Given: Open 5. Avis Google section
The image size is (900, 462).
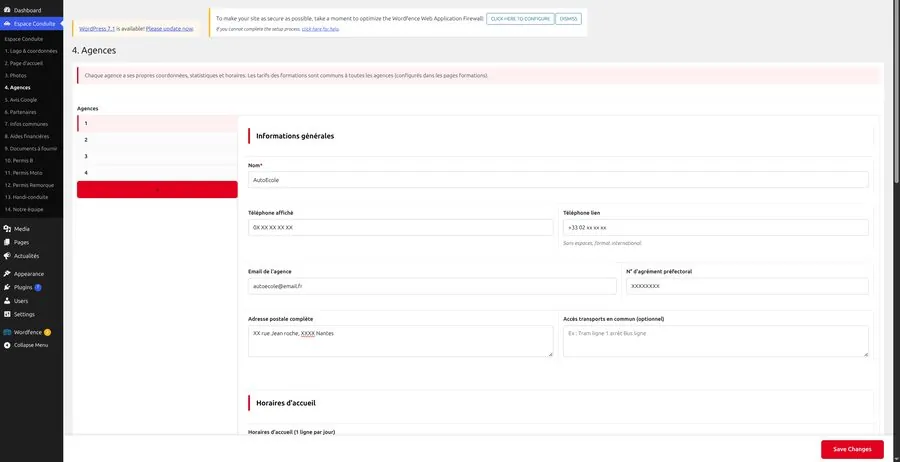Looking at the screenshot, I should click(21, 99).
